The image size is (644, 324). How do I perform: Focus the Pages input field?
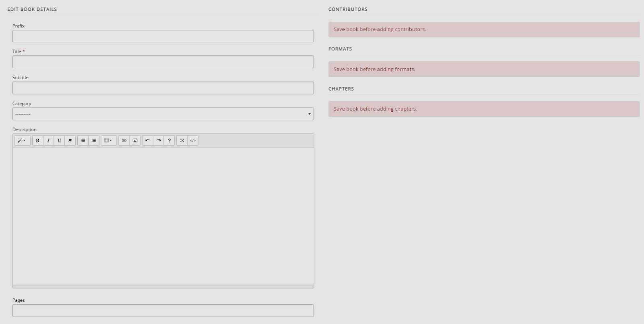point(163,311)
